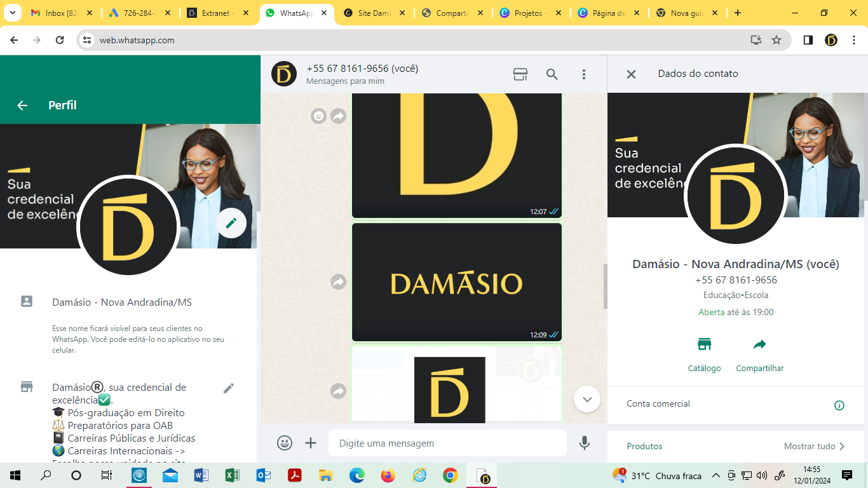Click the Digite uma mensagem input field
The height and width of the screenshot is (488, 868).
point(447,443)
